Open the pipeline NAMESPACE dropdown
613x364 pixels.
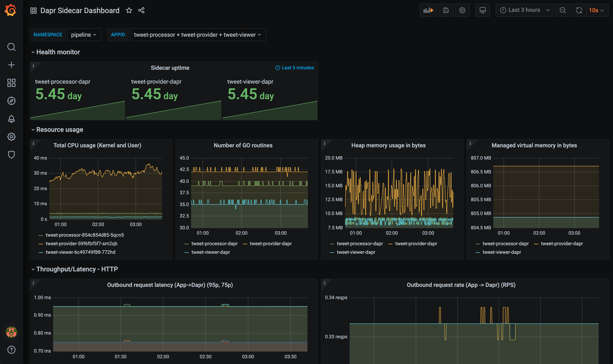tap(84, 35)
